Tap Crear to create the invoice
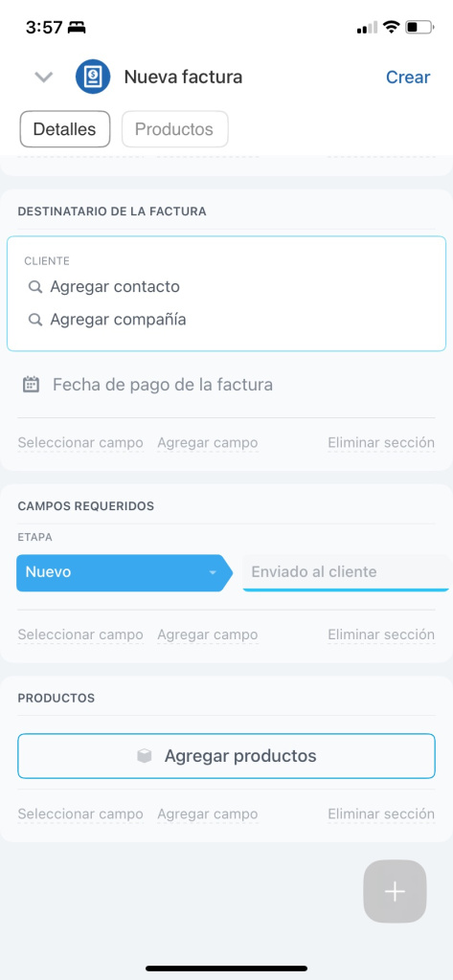453x980 pixels. click(x=408, y=77)
